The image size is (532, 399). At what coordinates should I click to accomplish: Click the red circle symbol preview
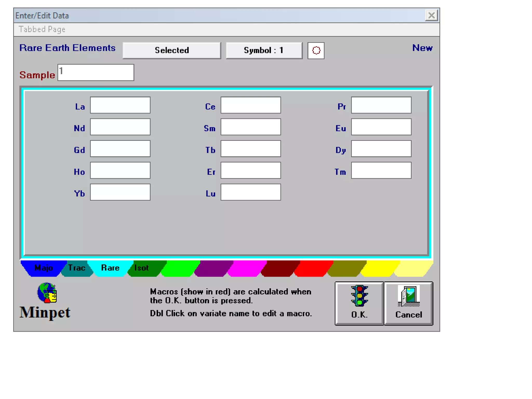point(316,50)
